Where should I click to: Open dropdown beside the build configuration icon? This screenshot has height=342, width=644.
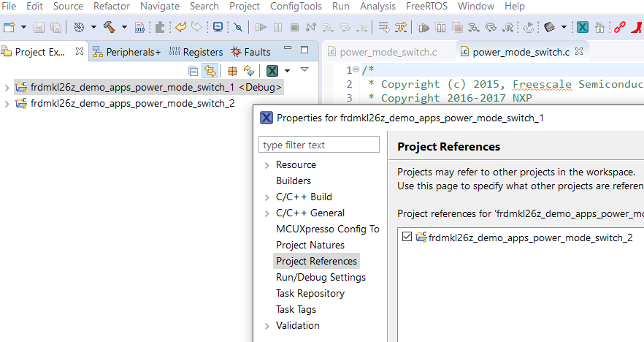[93, 28]
